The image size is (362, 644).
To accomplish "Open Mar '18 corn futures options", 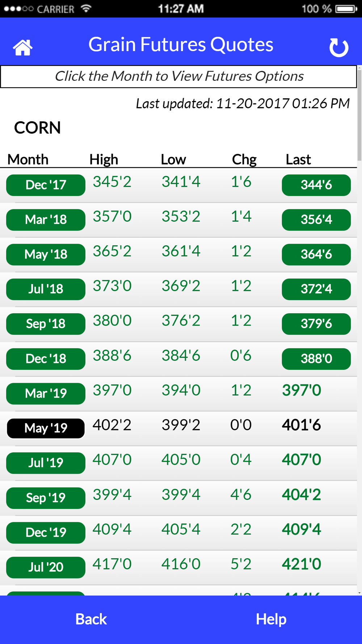I will (46, 220).
